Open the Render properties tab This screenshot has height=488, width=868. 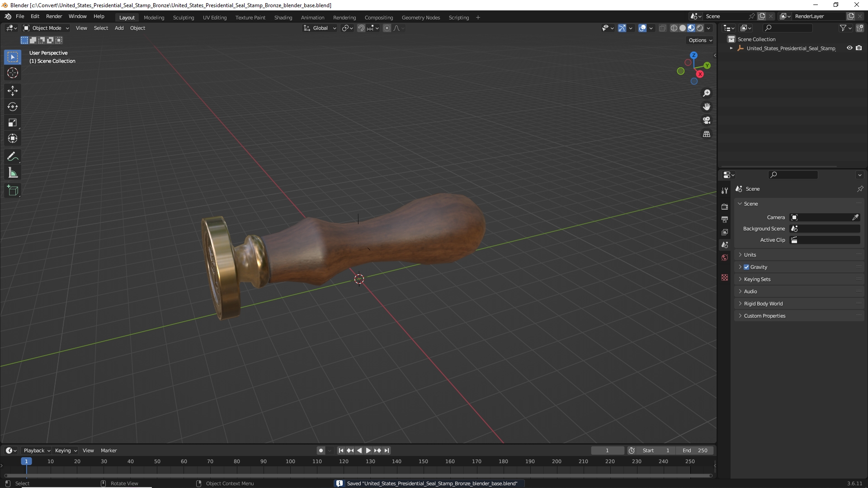[x=725, y=206]
